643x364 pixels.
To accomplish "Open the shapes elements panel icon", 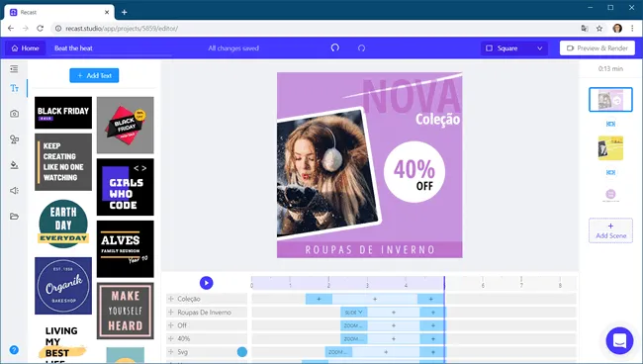I will (x=15, y=139).
